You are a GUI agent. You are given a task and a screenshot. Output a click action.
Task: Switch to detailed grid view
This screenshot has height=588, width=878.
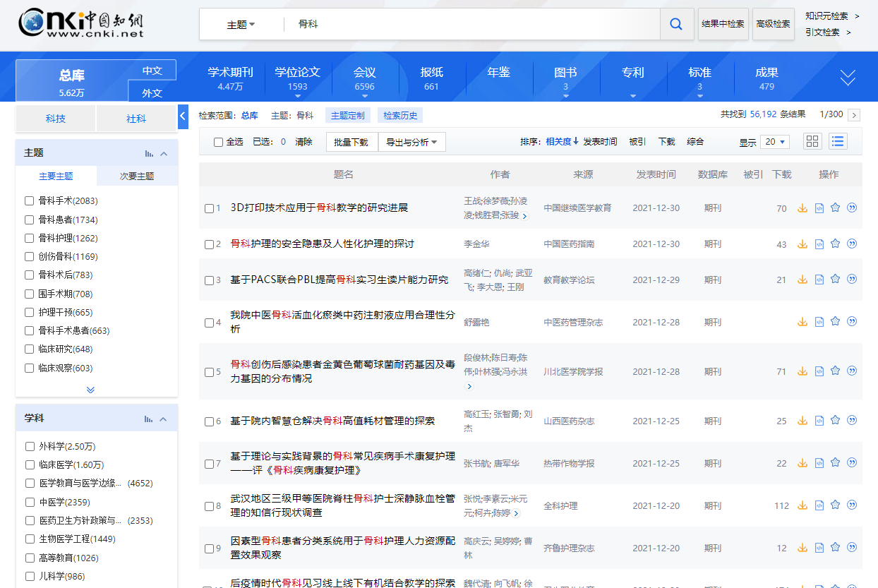click(812, 141)
